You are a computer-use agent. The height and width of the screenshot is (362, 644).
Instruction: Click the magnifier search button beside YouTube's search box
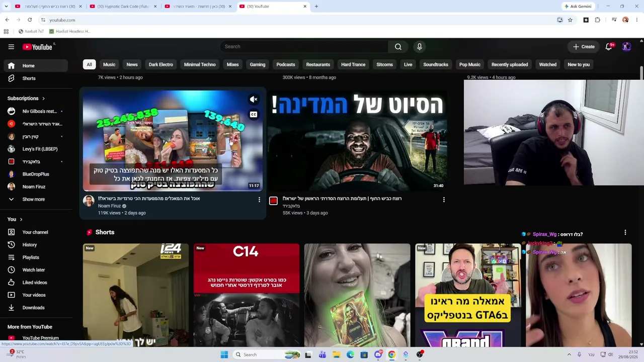point(398,47)
